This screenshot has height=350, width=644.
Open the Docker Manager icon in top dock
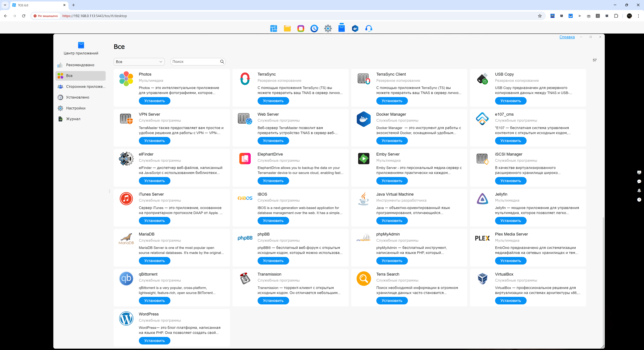pos(355,28)
